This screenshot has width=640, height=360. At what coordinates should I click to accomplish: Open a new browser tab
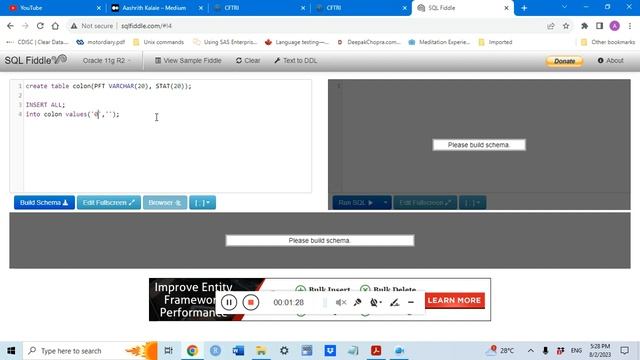tap(524, 8)
